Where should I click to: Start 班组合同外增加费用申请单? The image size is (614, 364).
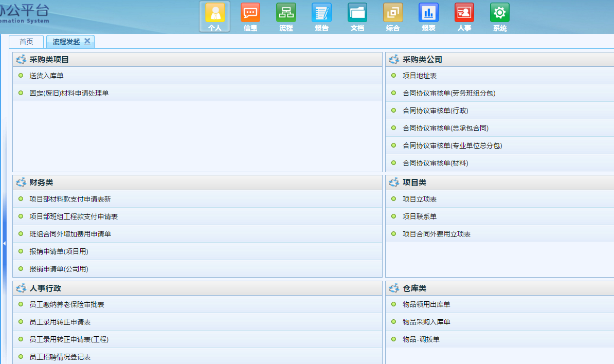tap(70, 234)
